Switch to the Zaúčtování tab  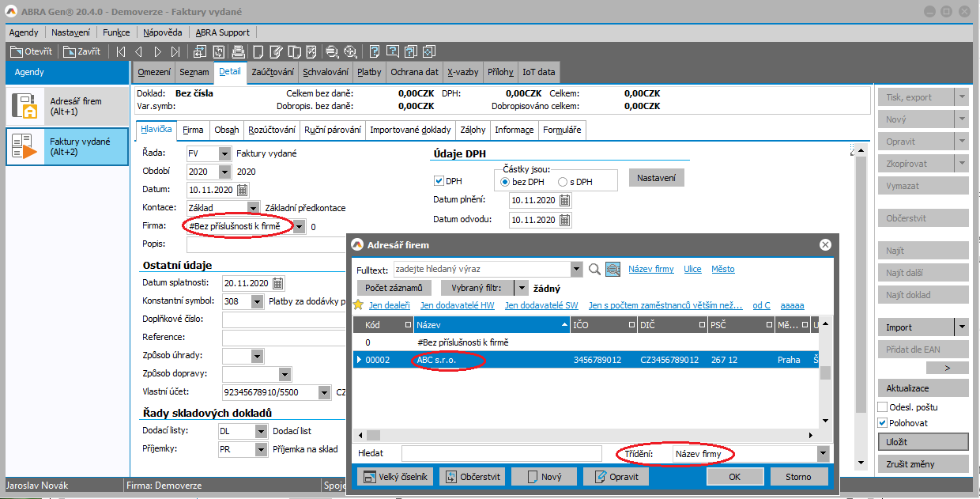273,72
